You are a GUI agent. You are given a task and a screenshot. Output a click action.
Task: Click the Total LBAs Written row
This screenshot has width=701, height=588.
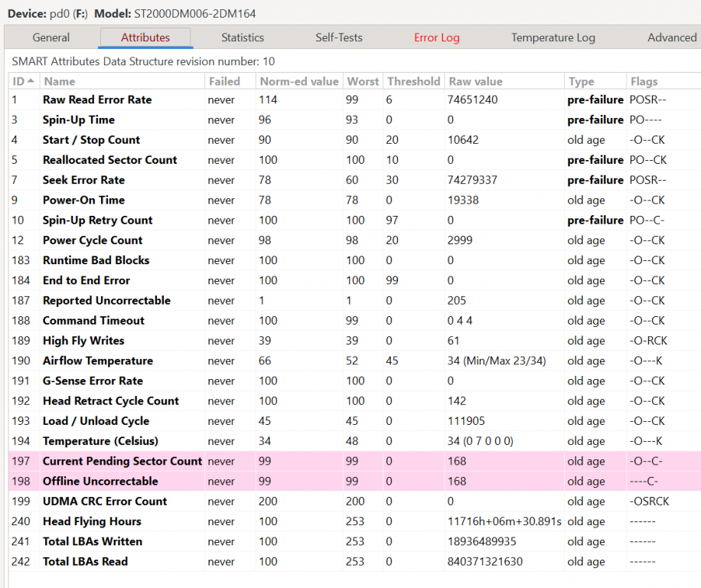[x=92, y=541]
